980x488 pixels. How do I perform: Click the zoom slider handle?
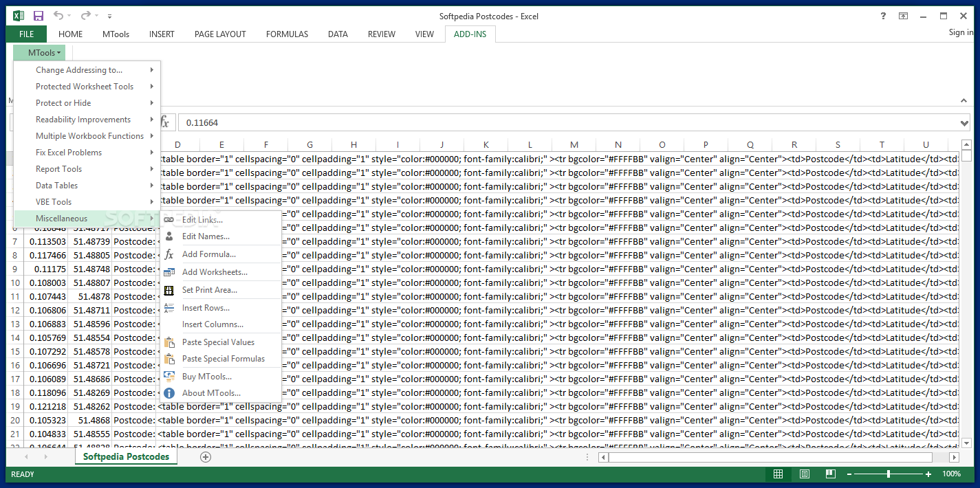pyautogui.click(x=889, y=474)
